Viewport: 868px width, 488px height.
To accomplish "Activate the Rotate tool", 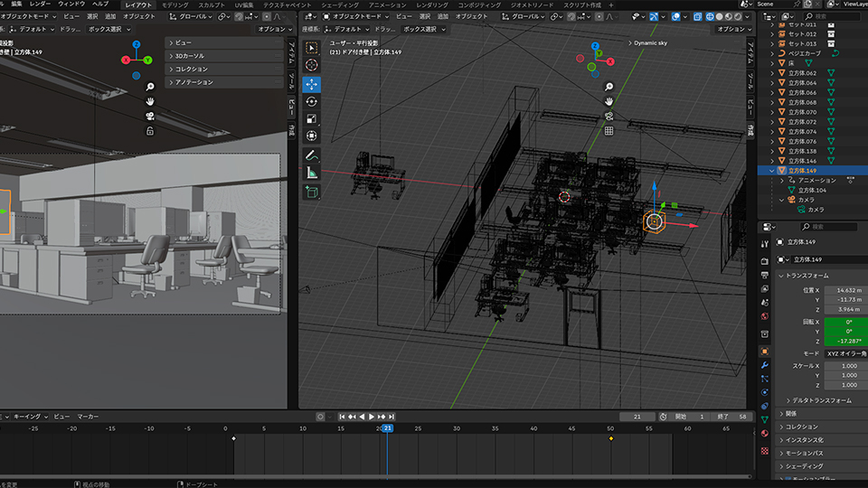I will pyautogui.click(x=312, y=102).
